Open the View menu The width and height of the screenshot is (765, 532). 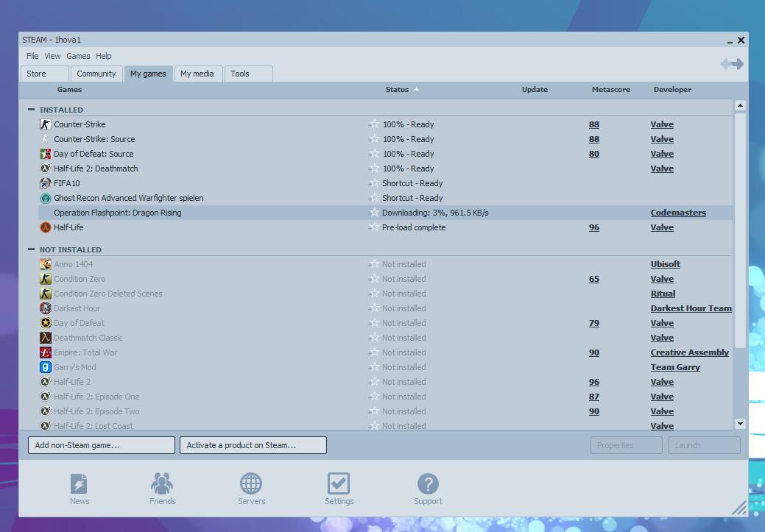tap(52, 56)
